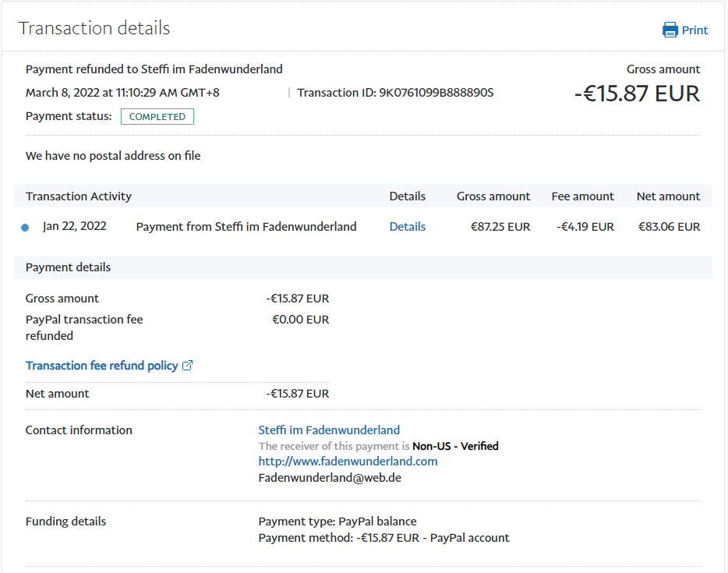The width and height of the screenshot is (728, 573).
Task: Click the Fee amount column header
Action: [582, 196]
